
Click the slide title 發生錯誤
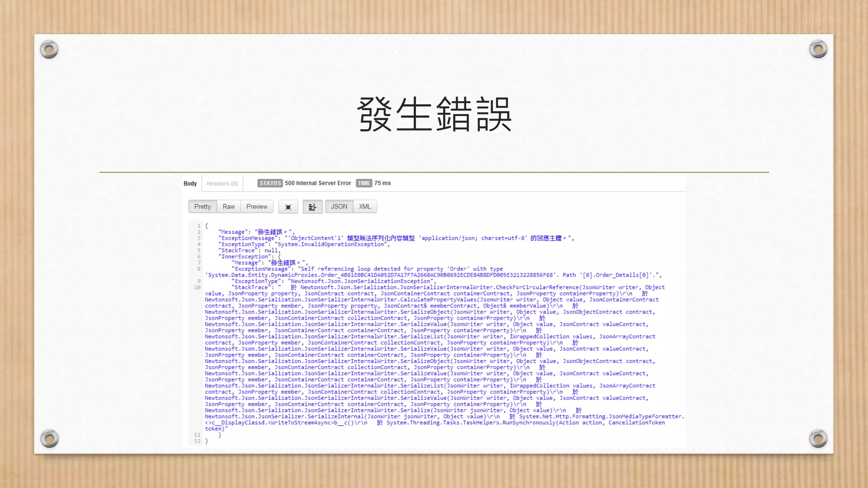tap(434, 114)
